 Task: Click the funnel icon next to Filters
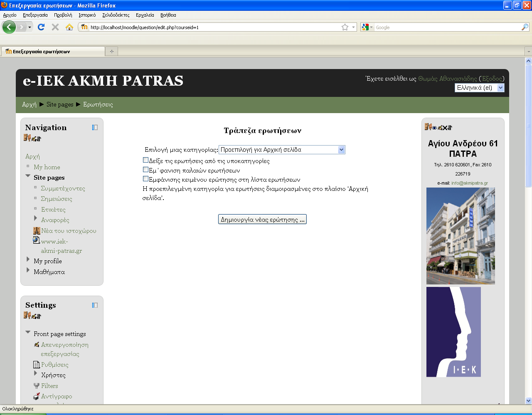click(37, 386)
